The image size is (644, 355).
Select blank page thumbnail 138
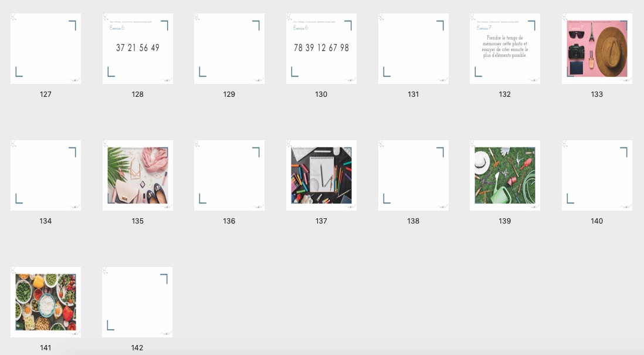point(413,175)
